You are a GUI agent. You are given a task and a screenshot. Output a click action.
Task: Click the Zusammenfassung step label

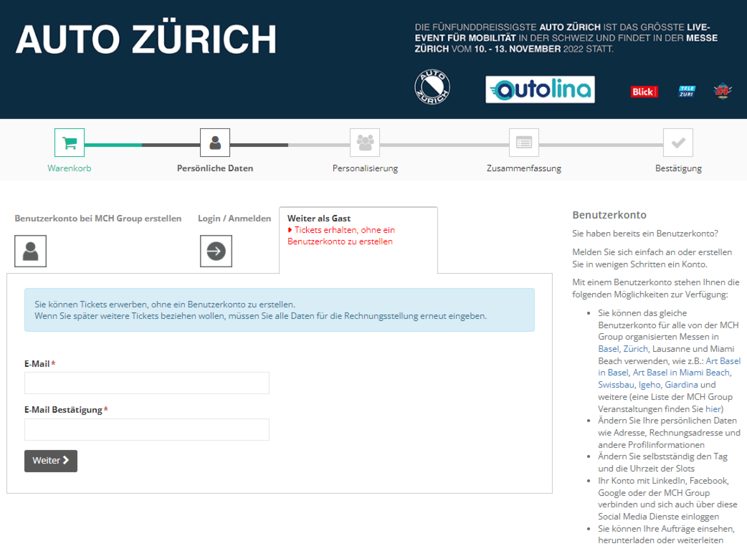tap(524, 168)
